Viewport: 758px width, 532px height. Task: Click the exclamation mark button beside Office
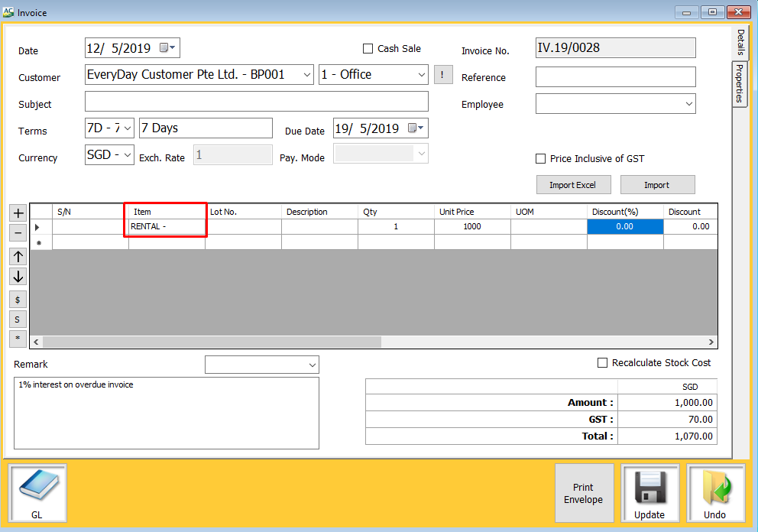tap(443, 74)
